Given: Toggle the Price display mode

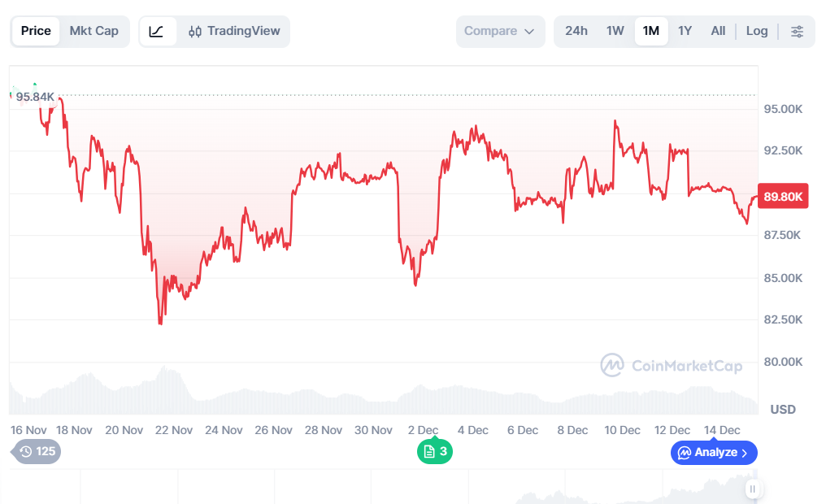Looking at the screenshot, I should click(x=36, y=31).
